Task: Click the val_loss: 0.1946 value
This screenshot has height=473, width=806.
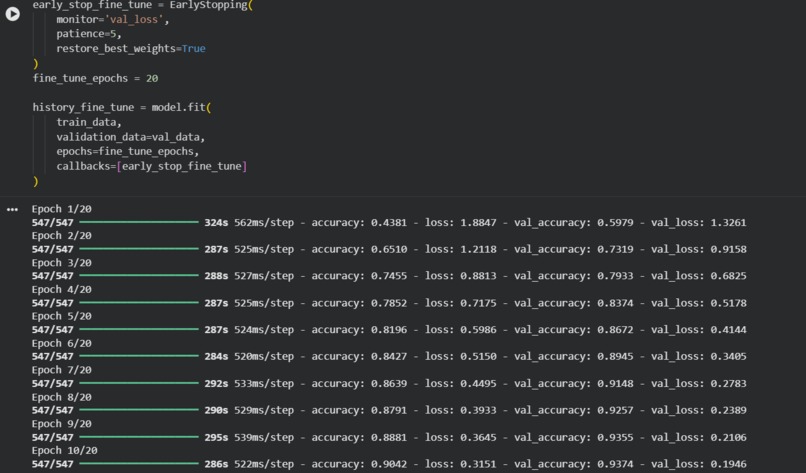Action: pos(699,464)
